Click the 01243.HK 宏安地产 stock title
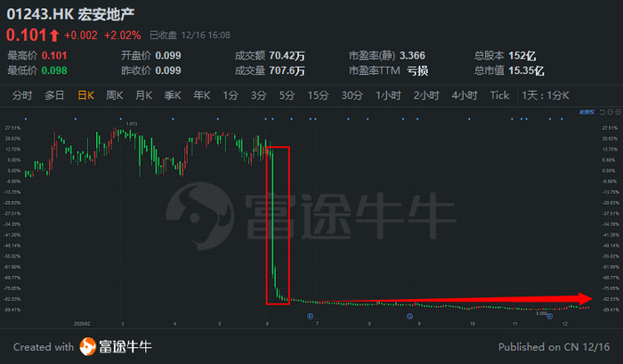The image size is (623, 364). (x=70, y=14)
